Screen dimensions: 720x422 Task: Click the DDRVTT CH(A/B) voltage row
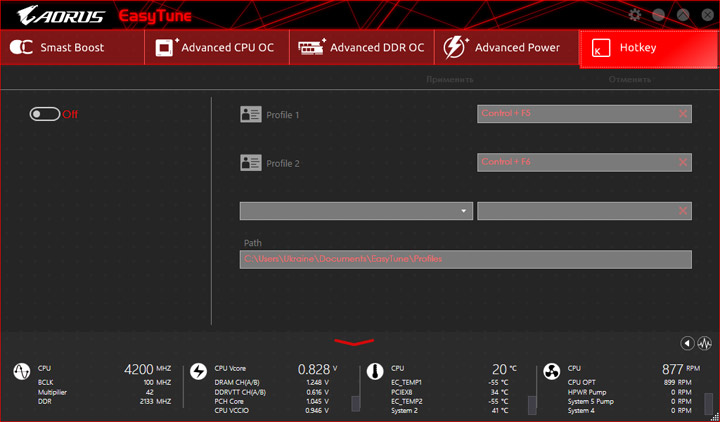(271, 392)
